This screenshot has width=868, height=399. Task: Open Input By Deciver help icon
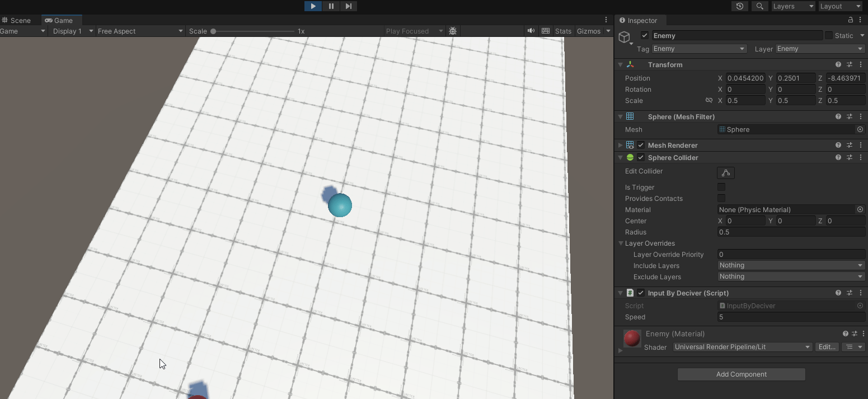tap(838, 293)
